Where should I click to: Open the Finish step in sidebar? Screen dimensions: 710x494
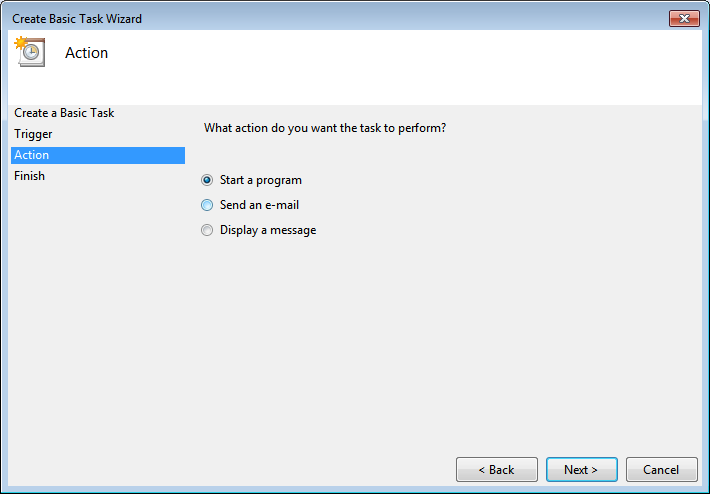tap(29, 176)
